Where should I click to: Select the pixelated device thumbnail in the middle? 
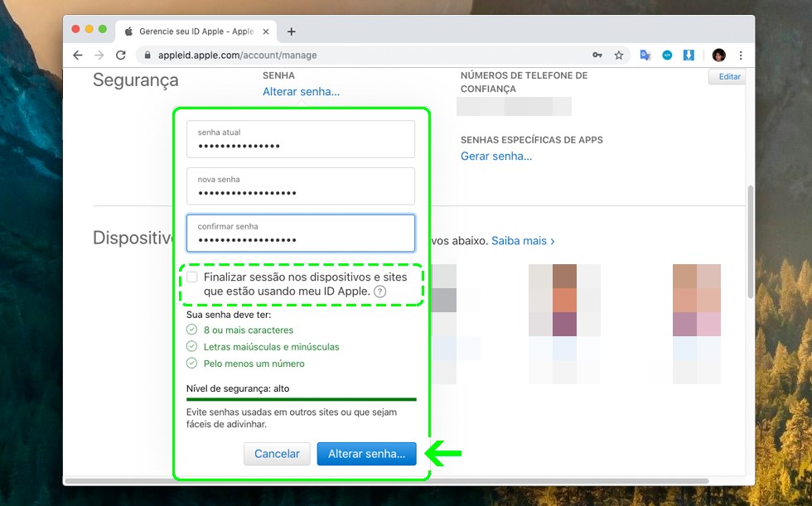point(564,324)
